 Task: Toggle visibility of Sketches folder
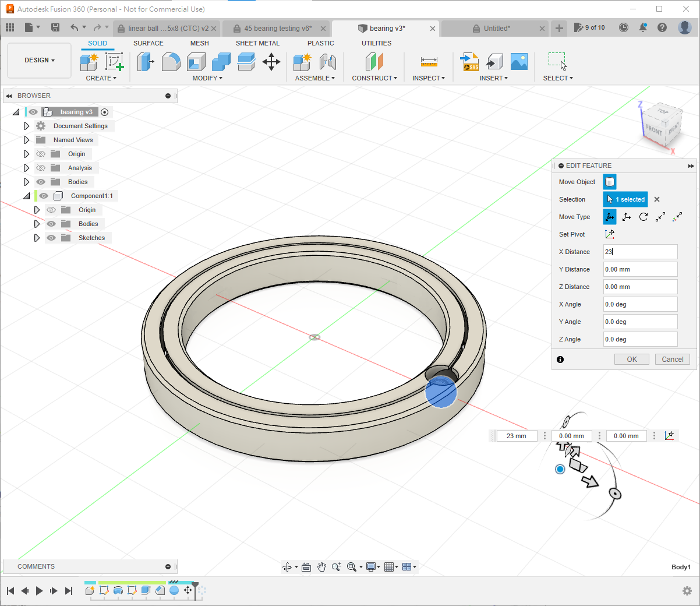pos(51,238)
